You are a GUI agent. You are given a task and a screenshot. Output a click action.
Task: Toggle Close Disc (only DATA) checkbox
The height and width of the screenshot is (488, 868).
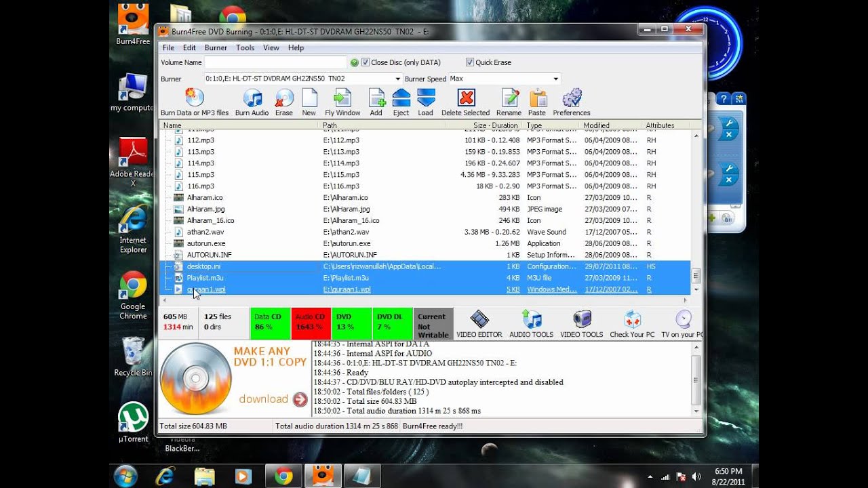(x=366, y=62)
